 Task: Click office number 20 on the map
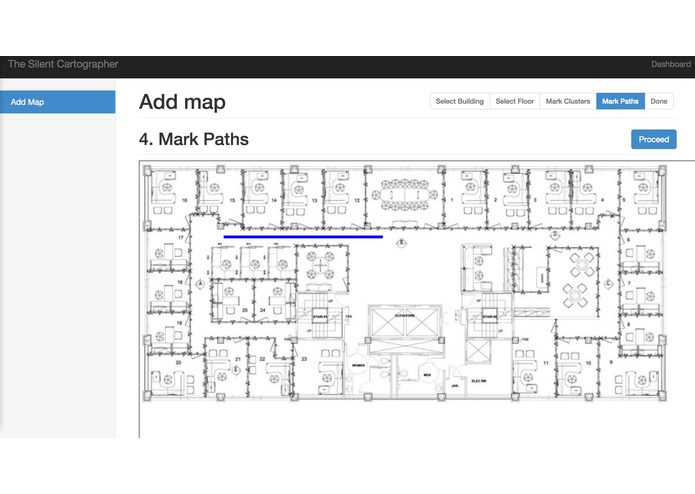(178, 362)
